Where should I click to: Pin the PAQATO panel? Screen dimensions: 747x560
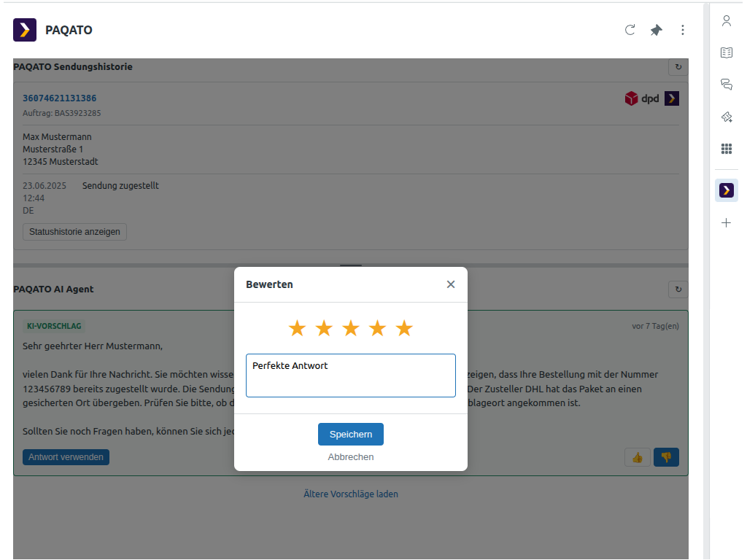657,30
